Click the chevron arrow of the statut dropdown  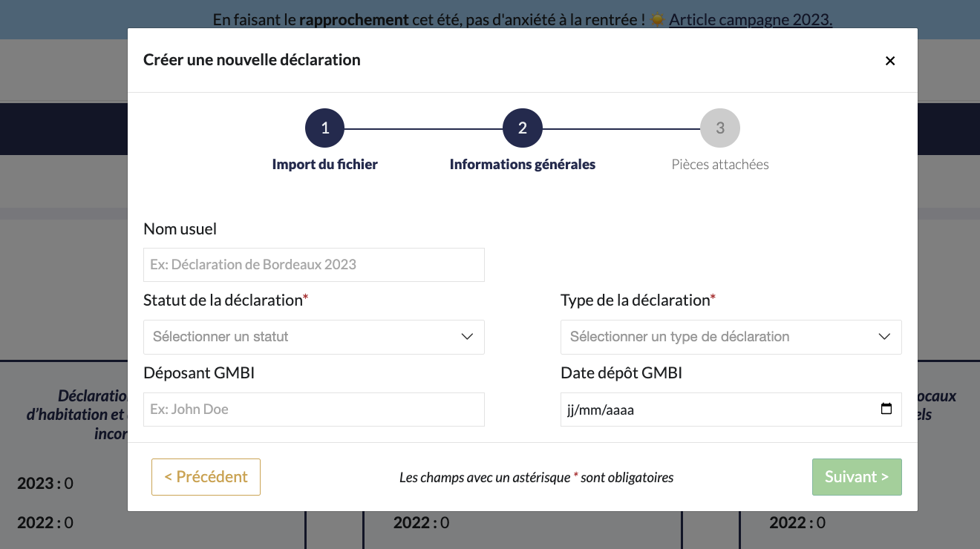(467, 337)
